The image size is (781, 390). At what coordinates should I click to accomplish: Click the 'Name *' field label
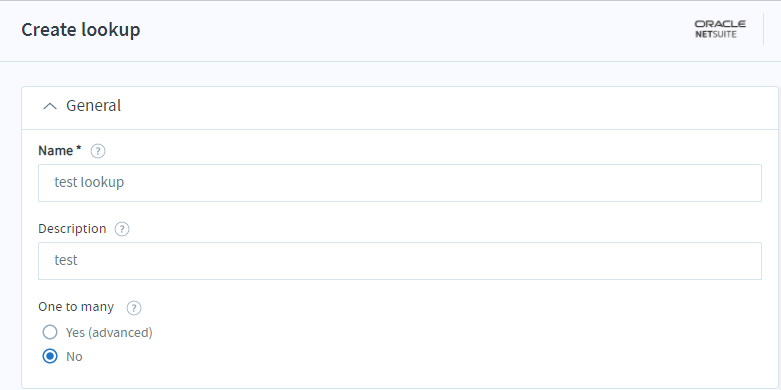tap(60, 151)
